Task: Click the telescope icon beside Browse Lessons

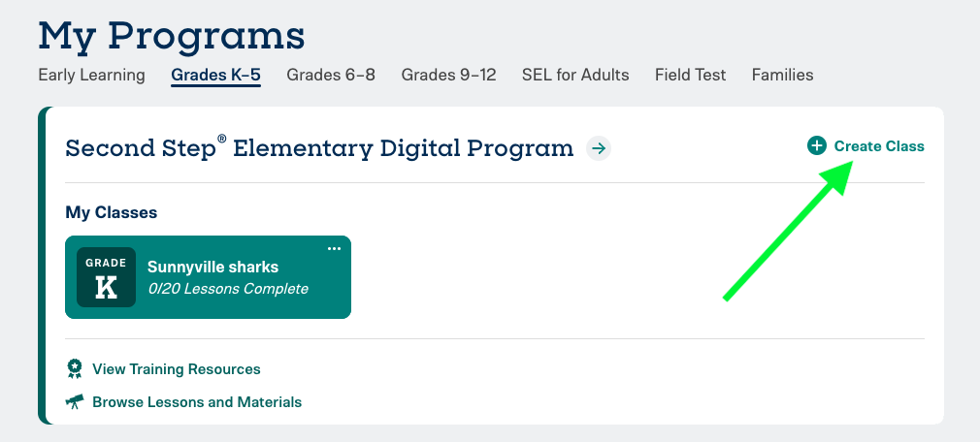Action: coord(75,401)
